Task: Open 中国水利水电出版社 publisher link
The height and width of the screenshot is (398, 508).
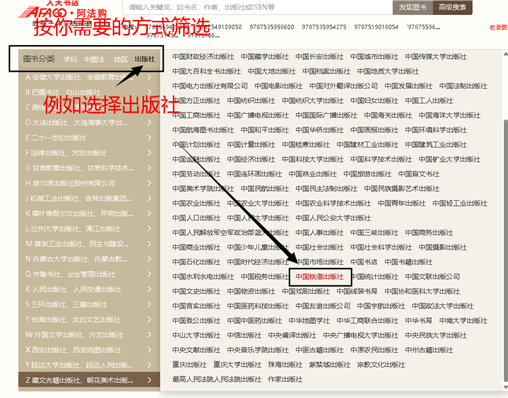Action: point(203,277)
